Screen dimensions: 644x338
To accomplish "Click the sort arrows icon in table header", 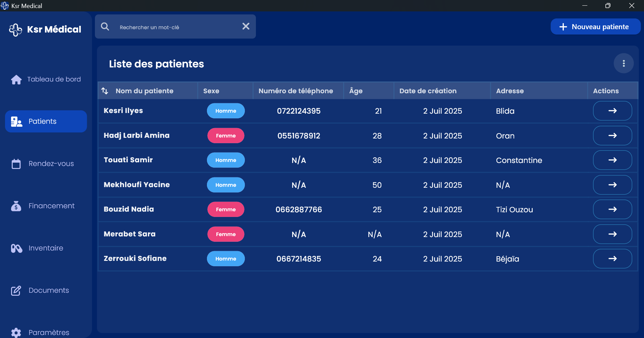I will pos(105,91).
